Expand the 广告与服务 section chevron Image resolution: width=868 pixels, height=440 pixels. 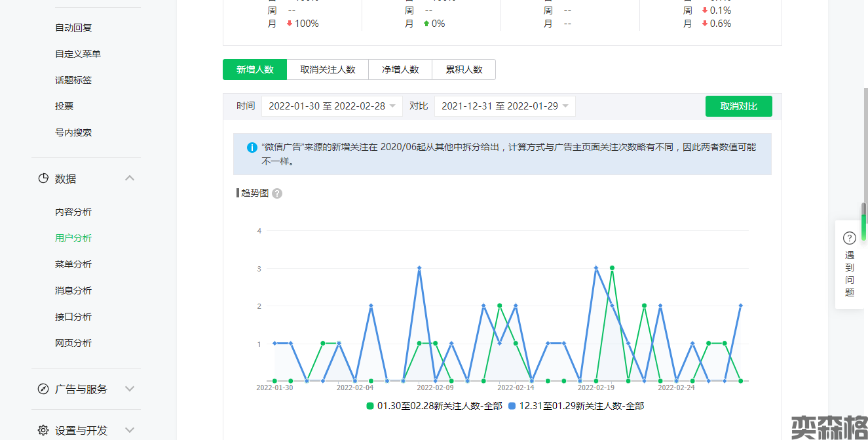tap(130, 389)
